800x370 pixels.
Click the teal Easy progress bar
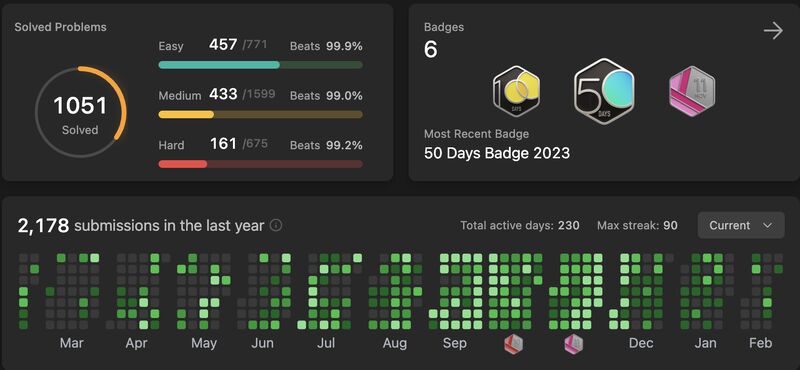tap(261, 65)
